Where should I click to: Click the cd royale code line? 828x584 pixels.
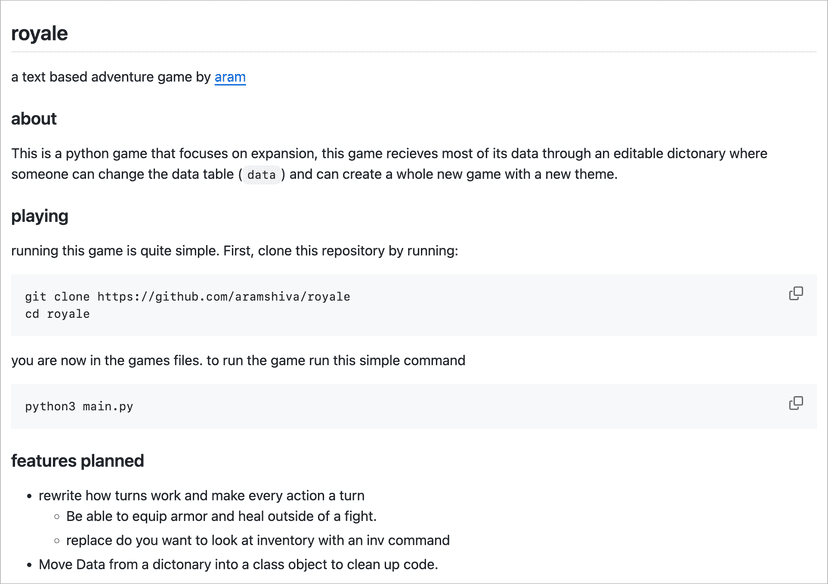pos(58,314)
